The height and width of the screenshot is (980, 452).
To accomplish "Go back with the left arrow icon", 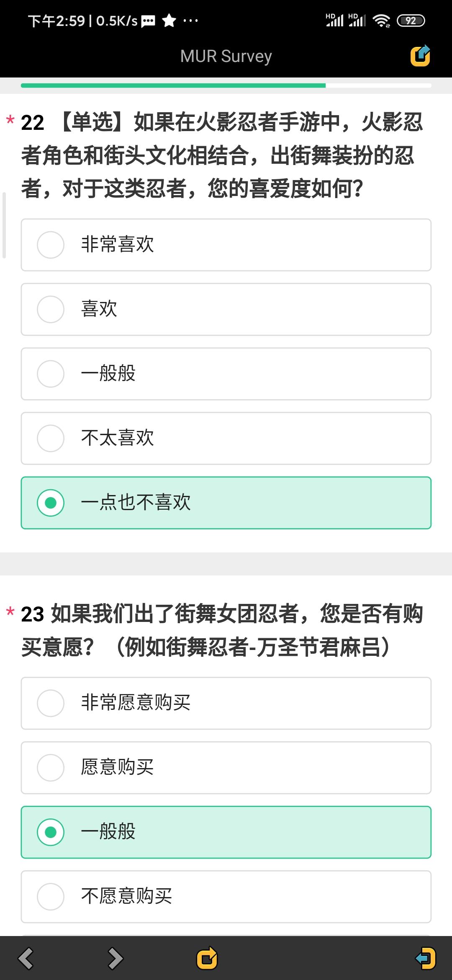I will tap(26, 959).
